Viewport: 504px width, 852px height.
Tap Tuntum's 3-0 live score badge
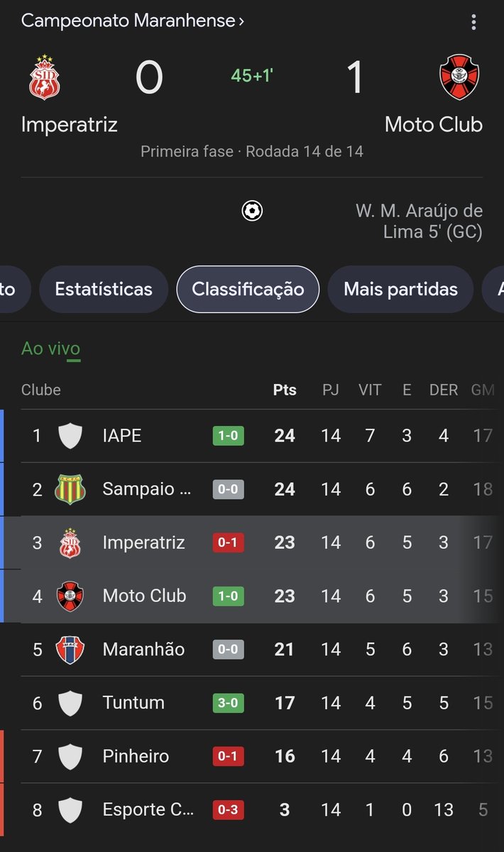click(x=228, y=703)
